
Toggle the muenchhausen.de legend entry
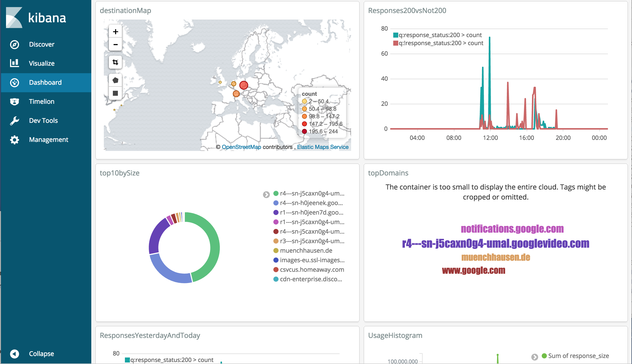click(x=306, y=250)
